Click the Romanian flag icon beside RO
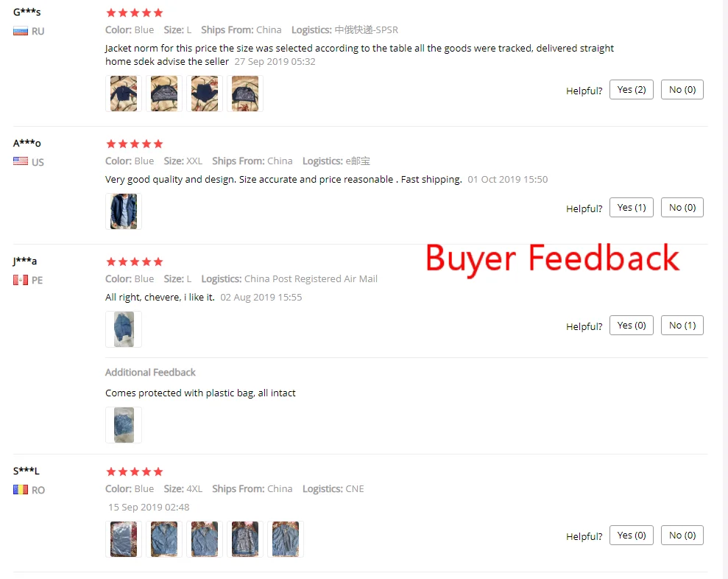Image resolution: width=728 pixels, height=579 pixels. (21, 490)
